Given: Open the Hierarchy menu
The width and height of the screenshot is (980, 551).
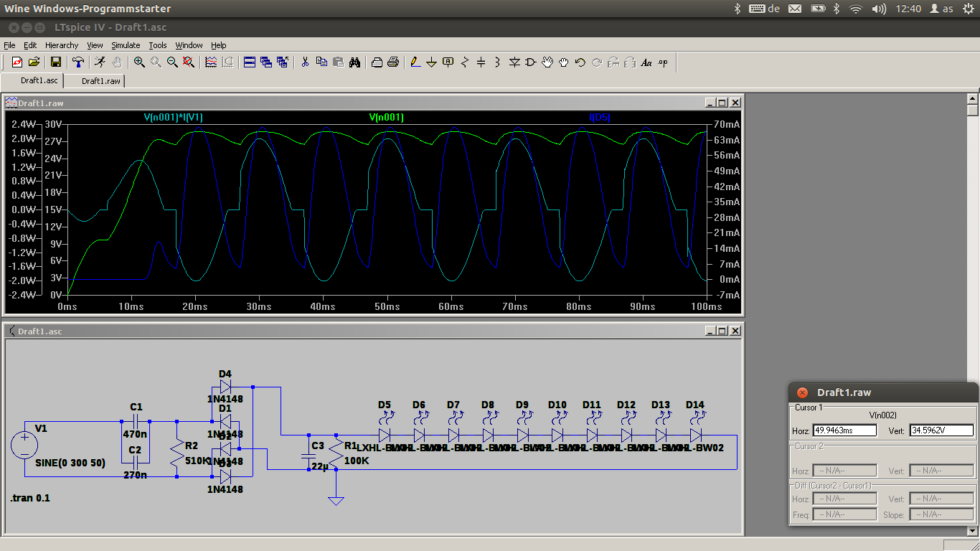Looking at the screenshot, I should [62, 45].
